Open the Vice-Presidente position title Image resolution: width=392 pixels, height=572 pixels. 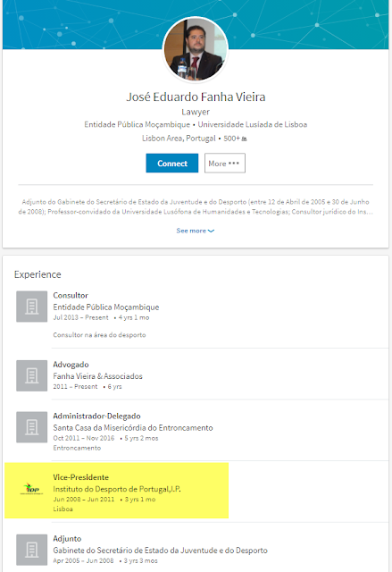pos(81,477)
